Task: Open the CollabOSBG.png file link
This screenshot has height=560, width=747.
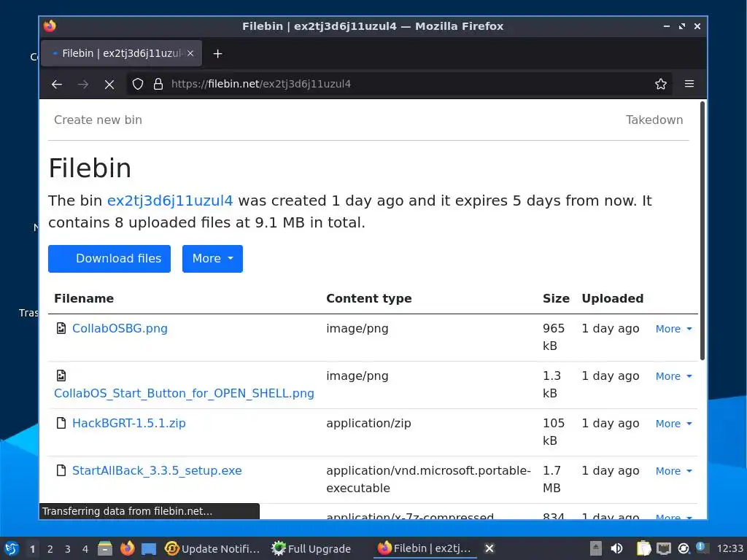Action: (120, 329)
